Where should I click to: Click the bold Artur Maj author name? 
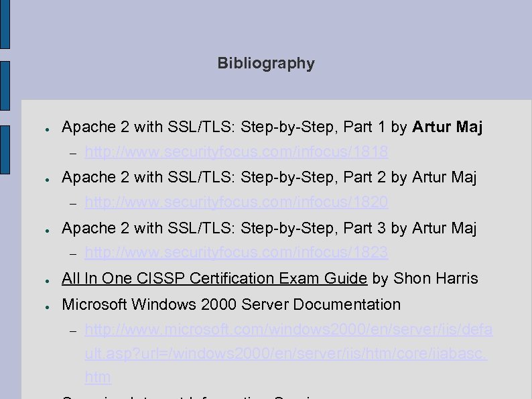click(x=448, y=127)
